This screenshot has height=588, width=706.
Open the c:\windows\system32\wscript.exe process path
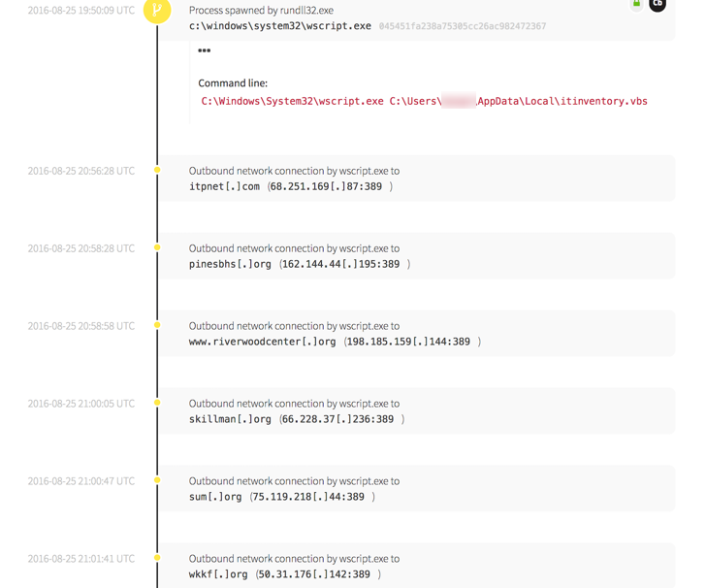pyautogui.click(x=279, y=26)
